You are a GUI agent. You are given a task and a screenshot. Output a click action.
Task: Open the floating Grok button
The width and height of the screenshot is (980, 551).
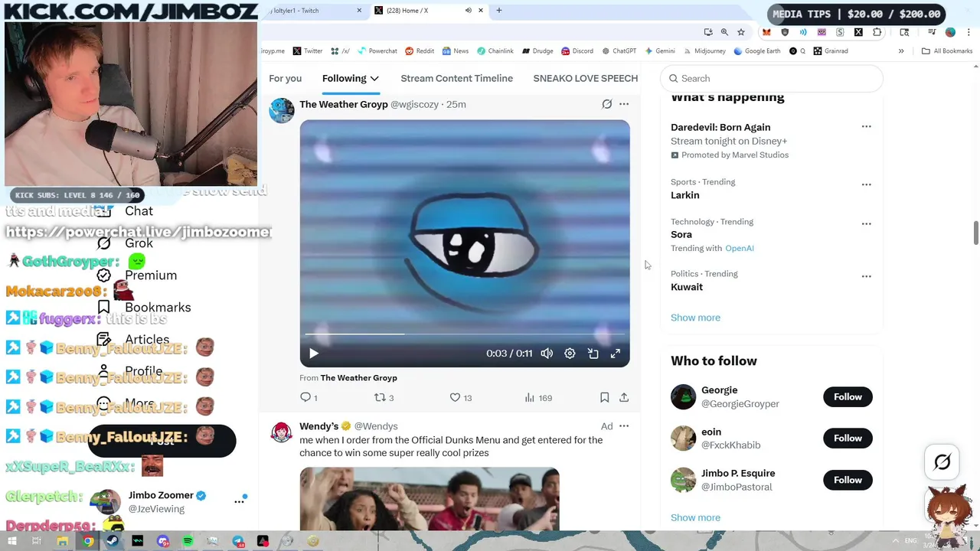pyautogui.click(x=942, y=462)
